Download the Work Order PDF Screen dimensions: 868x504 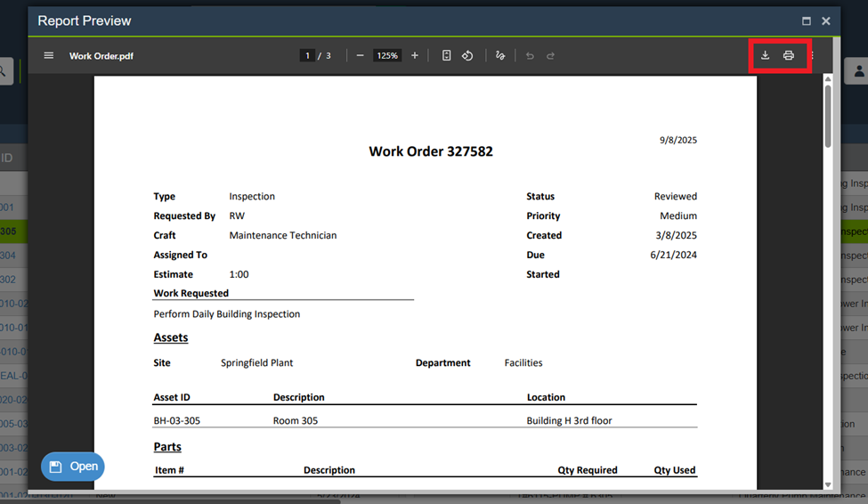pos(765,55)
